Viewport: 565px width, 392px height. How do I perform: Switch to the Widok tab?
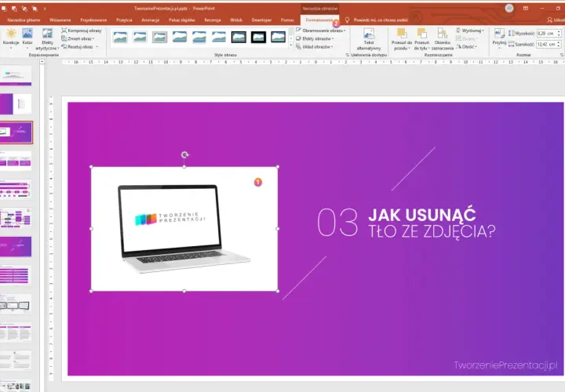pos(236,20)
